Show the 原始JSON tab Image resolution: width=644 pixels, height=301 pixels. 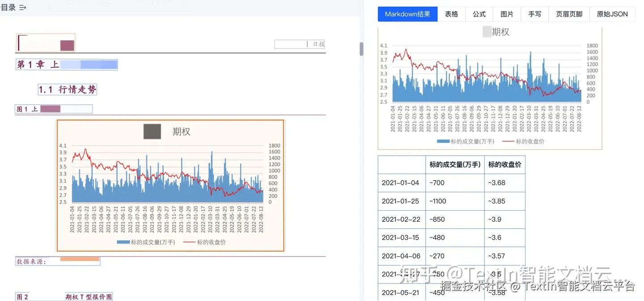[x=612, y=14]
